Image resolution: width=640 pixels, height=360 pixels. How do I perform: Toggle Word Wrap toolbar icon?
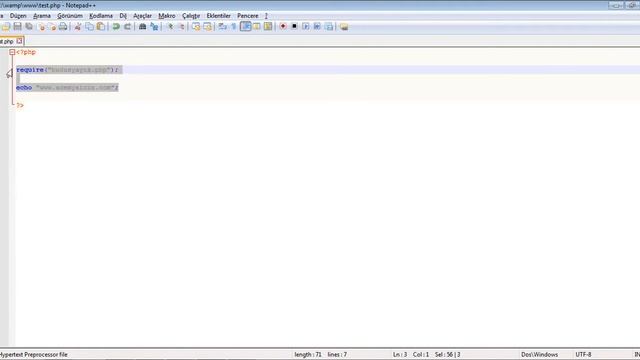pyautogui.click(x=222, y=27)
